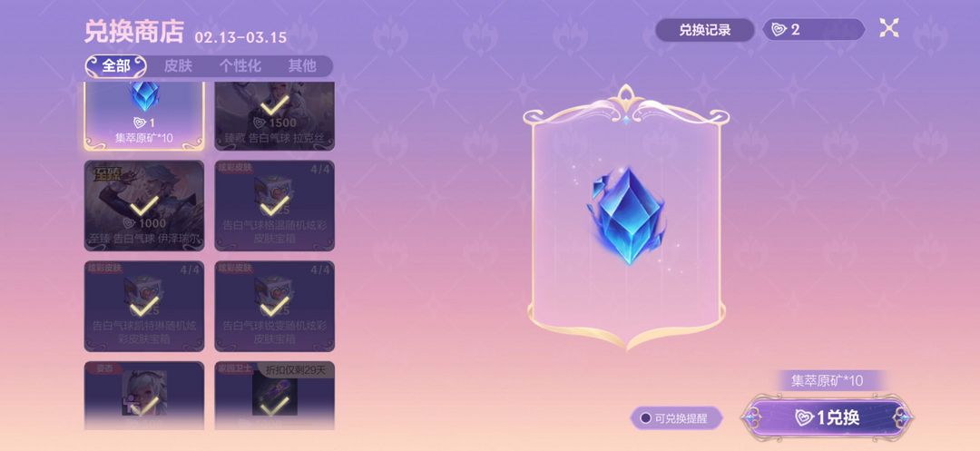Image resolution: width=980 pixels, height=451 pixels.
Task: Open the 个性化 tab
Action: (x=240, y=65)
